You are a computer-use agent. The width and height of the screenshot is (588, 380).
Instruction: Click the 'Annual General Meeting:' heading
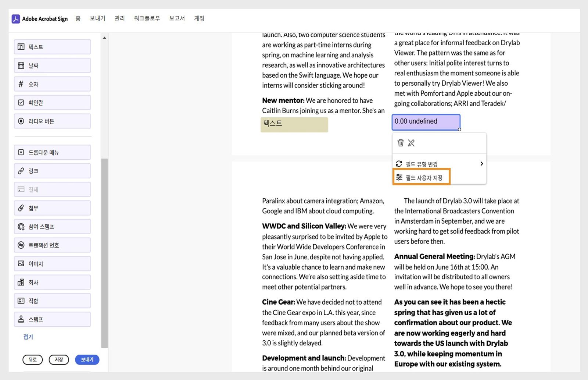click(434, 256)
